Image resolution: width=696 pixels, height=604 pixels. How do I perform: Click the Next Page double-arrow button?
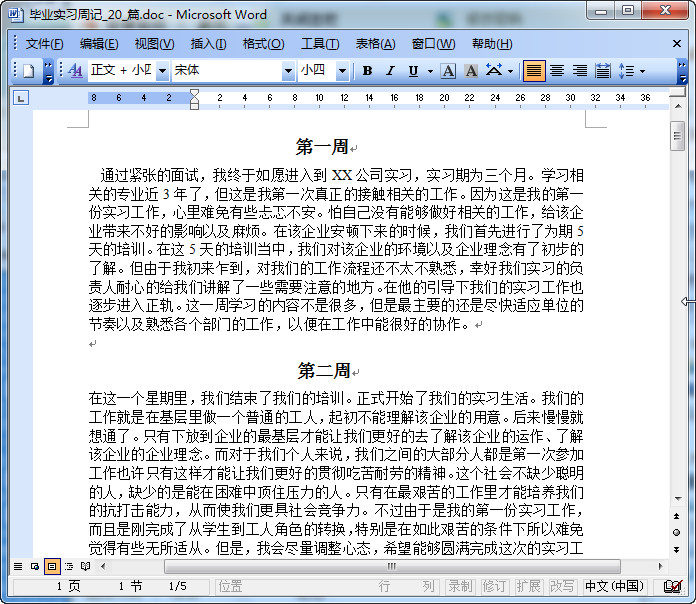coord(676,549)
